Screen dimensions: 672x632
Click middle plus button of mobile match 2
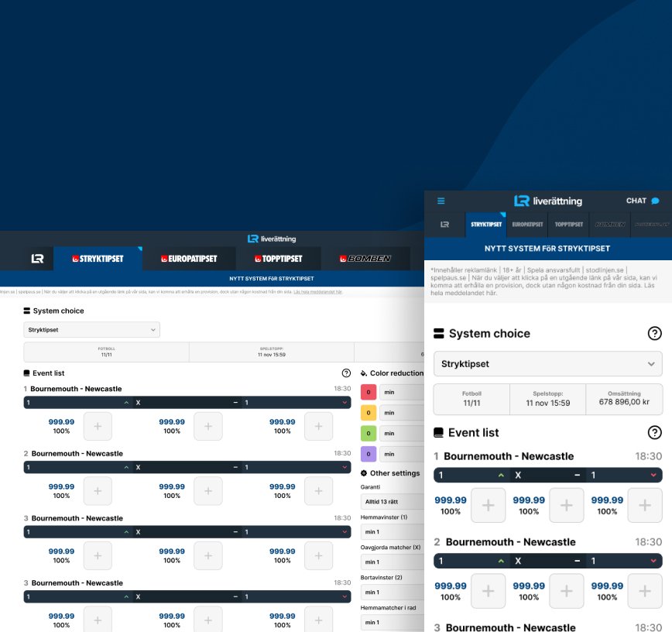click(567, 591)
